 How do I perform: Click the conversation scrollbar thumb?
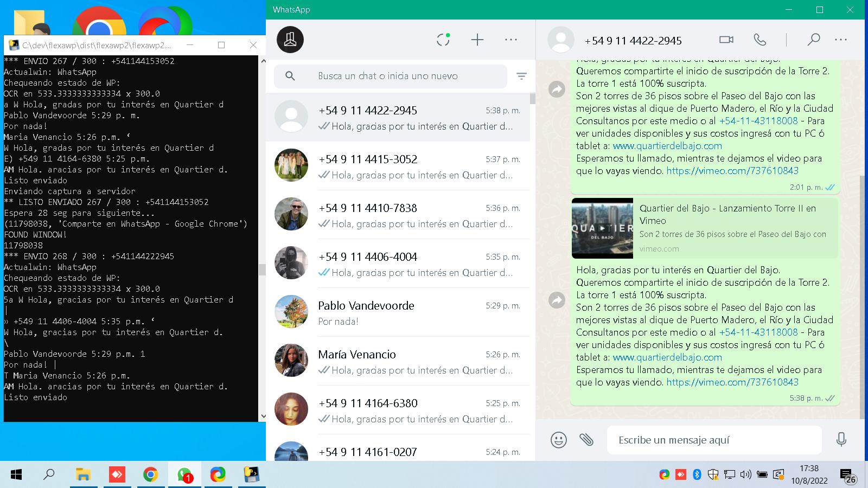point(862,297)
